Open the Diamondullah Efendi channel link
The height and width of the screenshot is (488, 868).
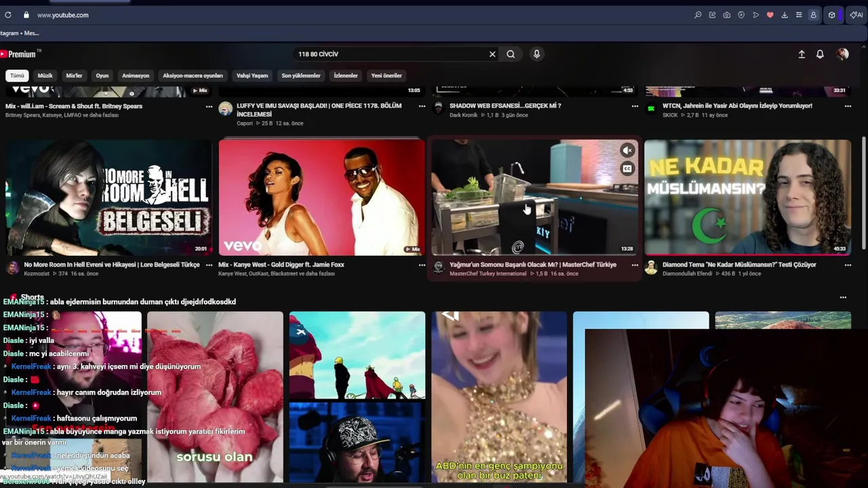click(x=688, y=274)
